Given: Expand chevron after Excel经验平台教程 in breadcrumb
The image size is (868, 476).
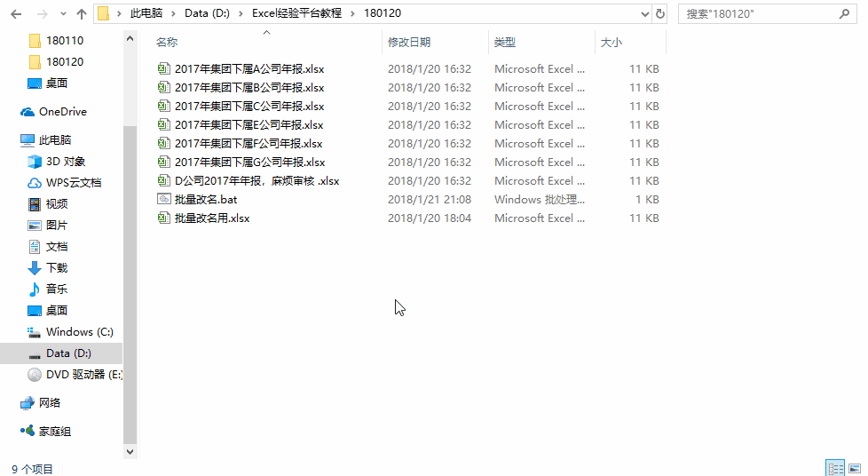Looking at the screenshot, I should (x=352, y=14).
